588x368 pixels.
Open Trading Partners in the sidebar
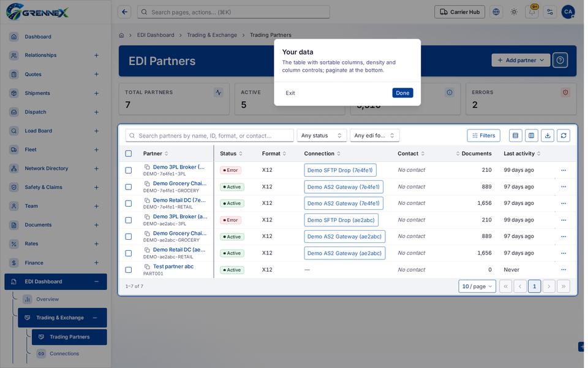69,337
